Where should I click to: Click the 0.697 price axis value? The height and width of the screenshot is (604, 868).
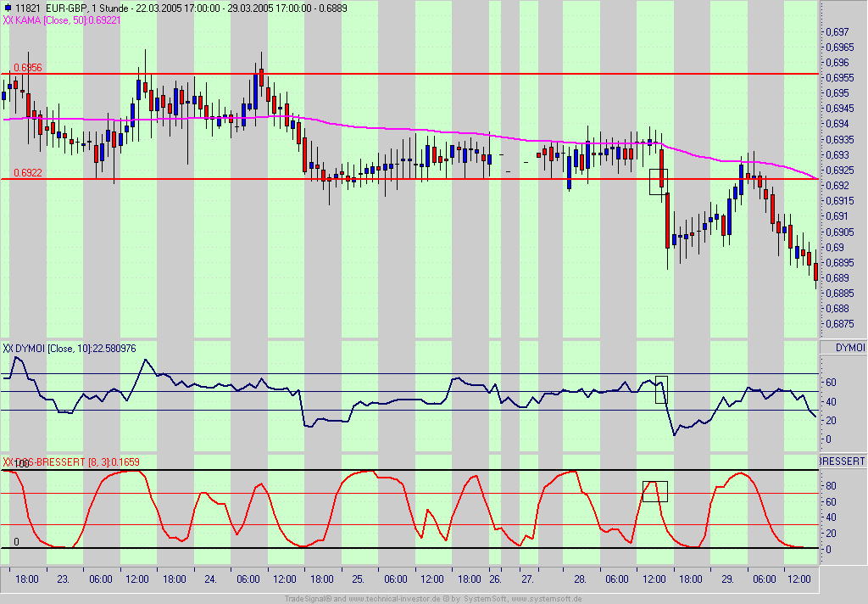837,32
